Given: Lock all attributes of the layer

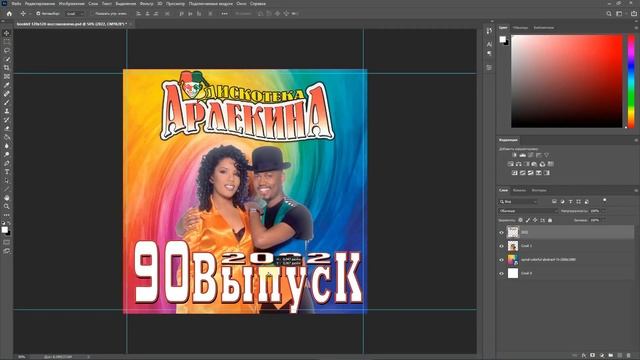Looking at the screenshot, I should [x=550, y=220].
